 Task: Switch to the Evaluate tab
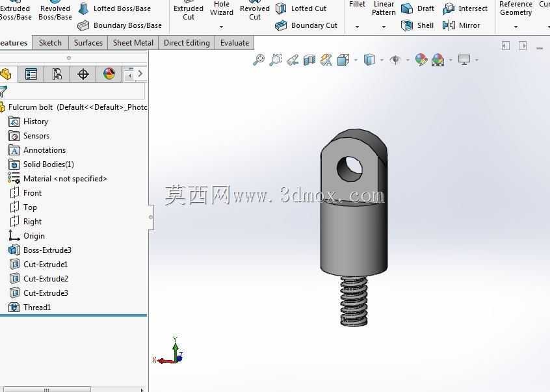(235, 43)
